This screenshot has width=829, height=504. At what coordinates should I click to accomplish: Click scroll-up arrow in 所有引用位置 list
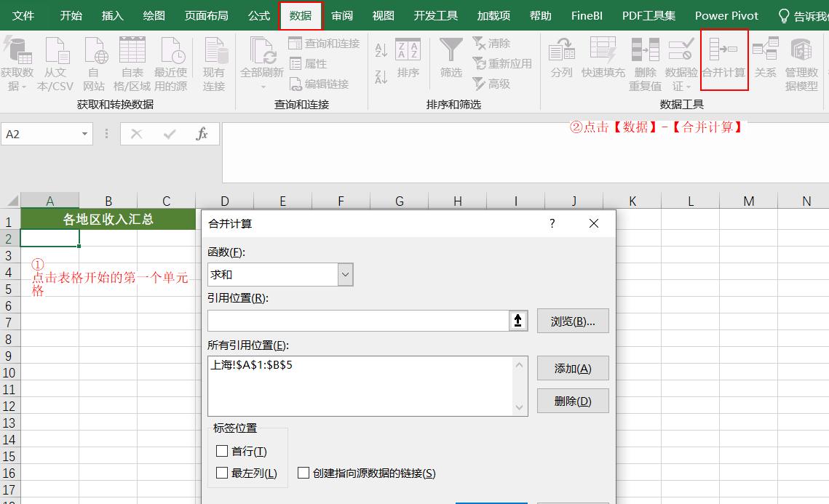(519, 365)
